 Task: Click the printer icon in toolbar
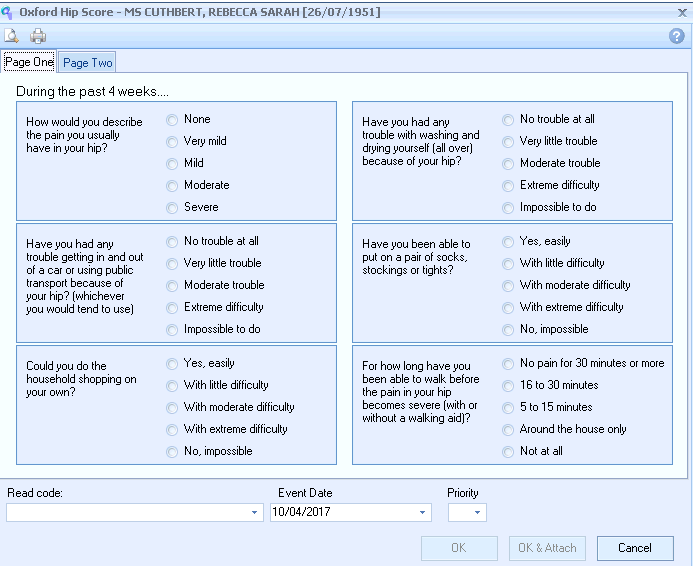[38, 36]
